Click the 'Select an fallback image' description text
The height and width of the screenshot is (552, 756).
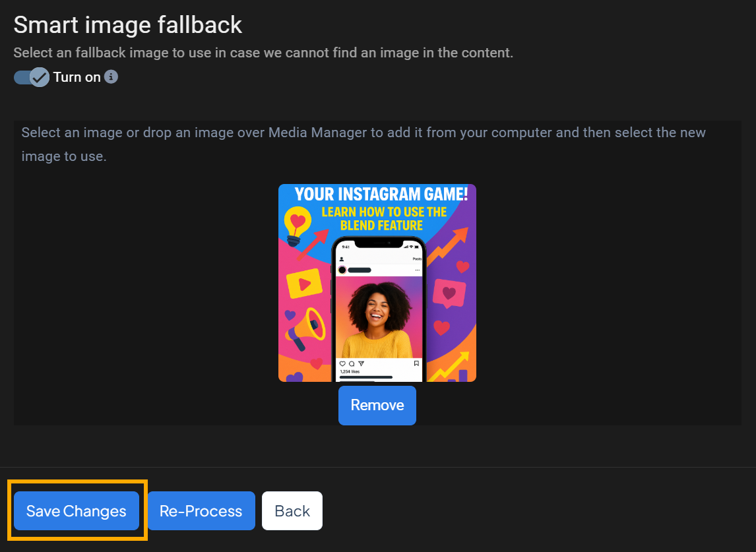263,53
